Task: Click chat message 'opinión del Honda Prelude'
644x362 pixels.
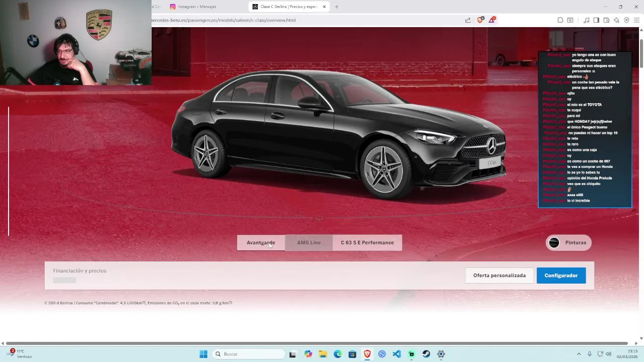Action: coord(589,178)
